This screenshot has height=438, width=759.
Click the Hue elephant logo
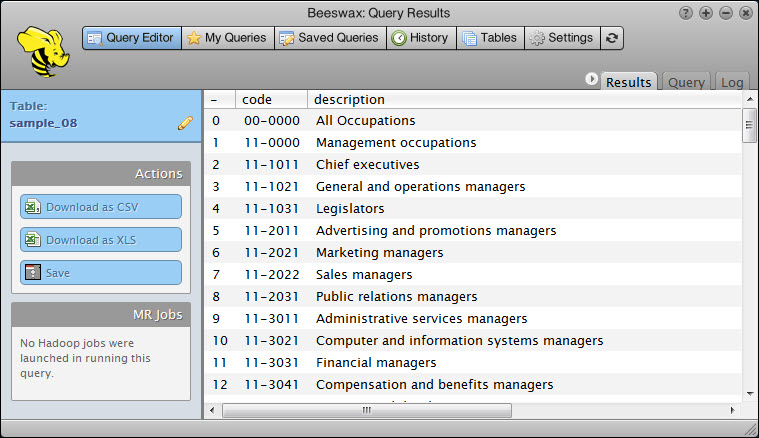point(42,50)
